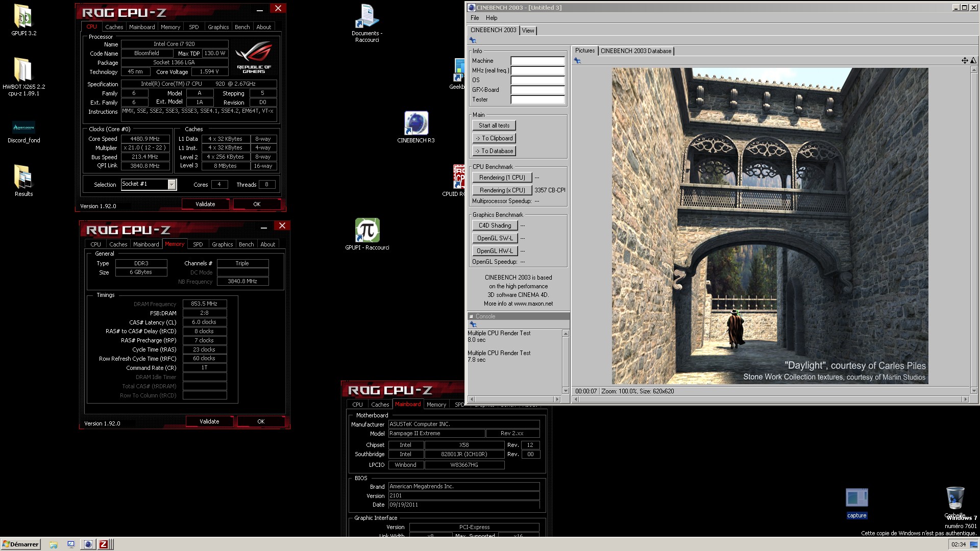The image size is (980, 551).
Task: Open the Socket #1 selection dropdown
Action: (172, 184)
